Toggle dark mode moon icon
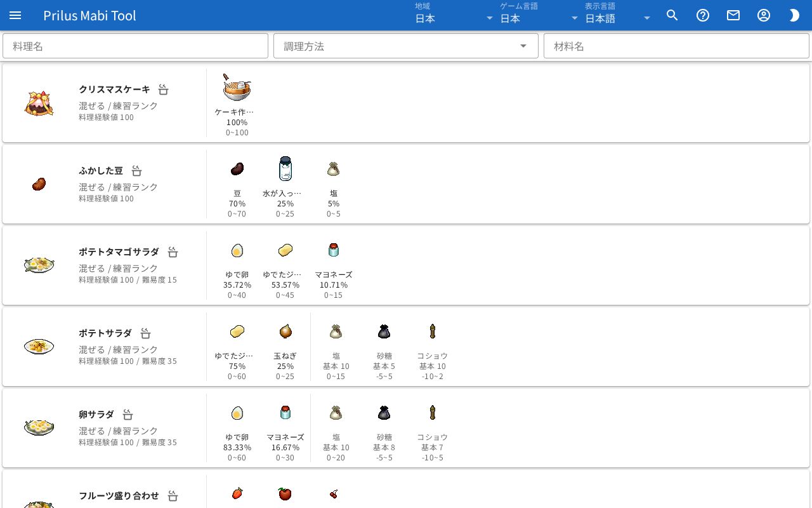Viewport: 812px width, 508px height. pos(794,15)
